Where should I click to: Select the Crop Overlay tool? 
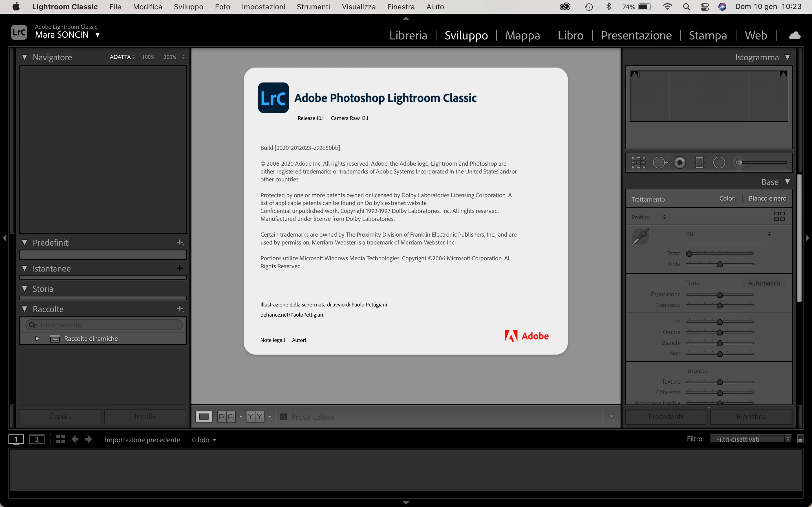pos(638,163)
